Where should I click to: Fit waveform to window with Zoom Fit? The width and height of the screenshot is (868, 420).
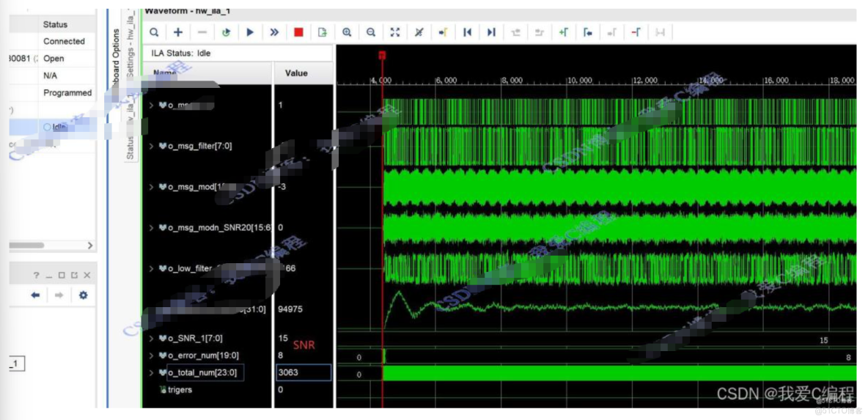395,32
